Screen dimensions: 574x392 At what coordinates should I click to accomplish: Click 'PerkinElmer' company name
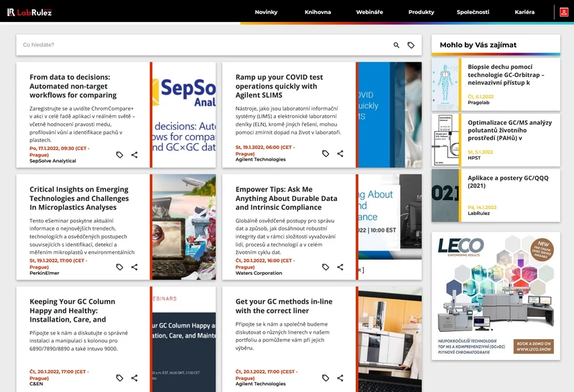tap(44, 273)
